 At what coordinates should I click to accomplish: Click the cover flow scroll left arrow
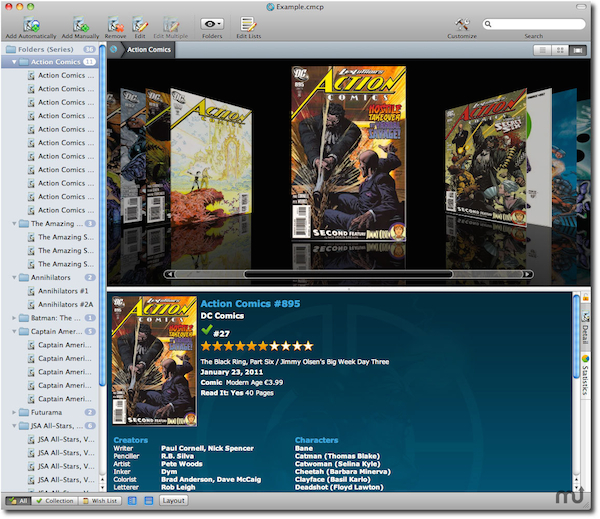tap(170, 274)
